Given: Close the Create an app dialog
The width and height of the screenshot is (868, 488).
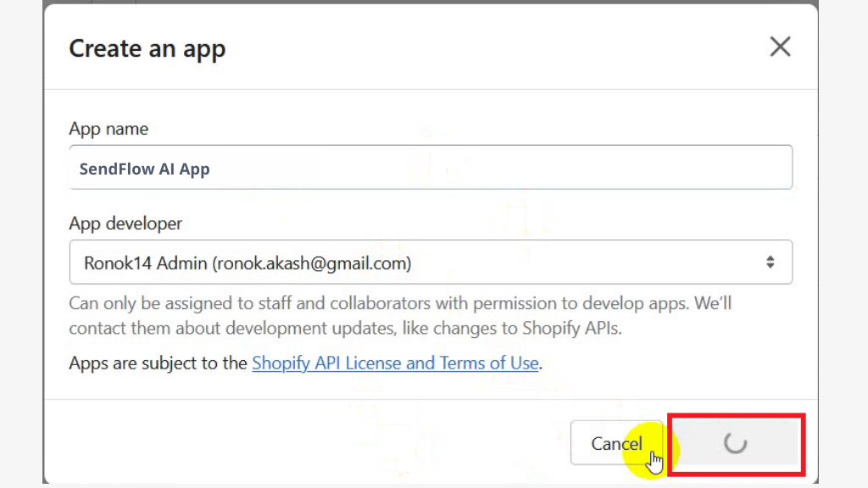Looking at the screenshot, I should 780,47.
